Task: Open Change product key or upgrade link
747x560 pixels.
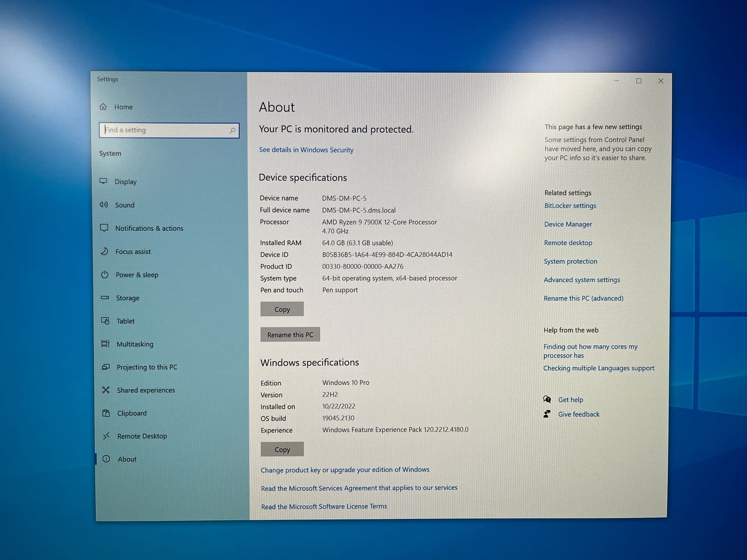Action: coord(345,469)
